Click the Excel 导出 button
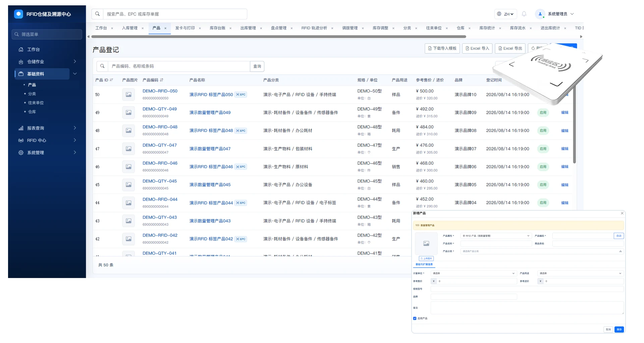This screenshot has height=343, width=644. pyautogui.click(x=510, y=48)
